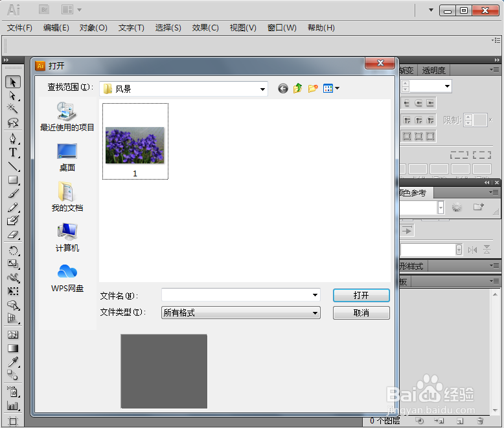
Task: Go up one folder level
Action: [x=297, y=88]
